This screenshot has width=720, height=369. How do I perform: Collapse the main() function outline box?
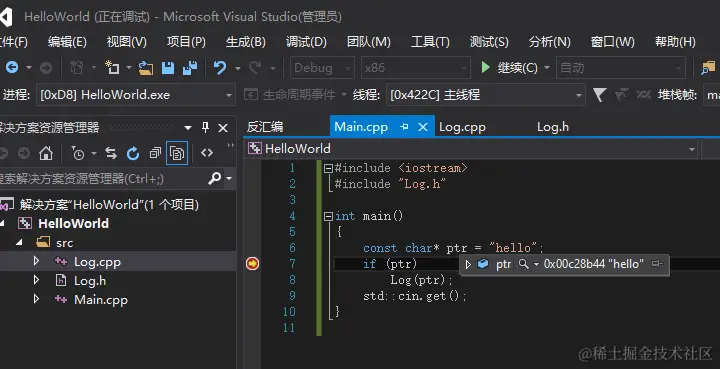pos(328,216)
